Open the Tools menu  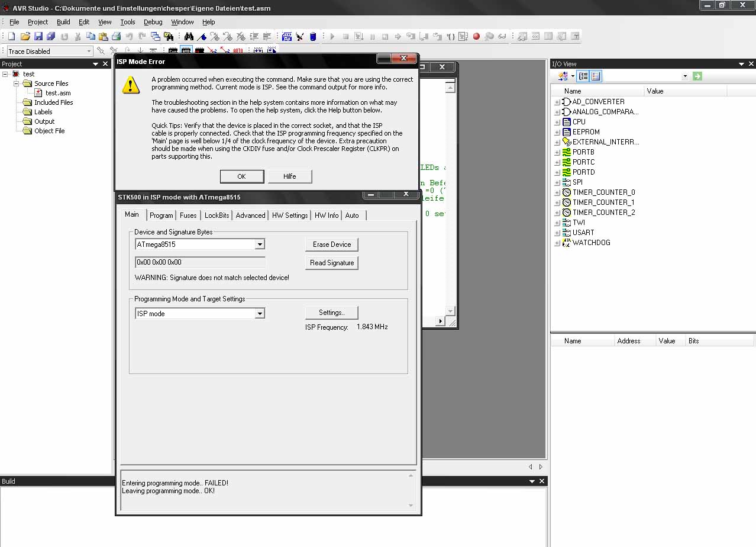click(128, 22)
